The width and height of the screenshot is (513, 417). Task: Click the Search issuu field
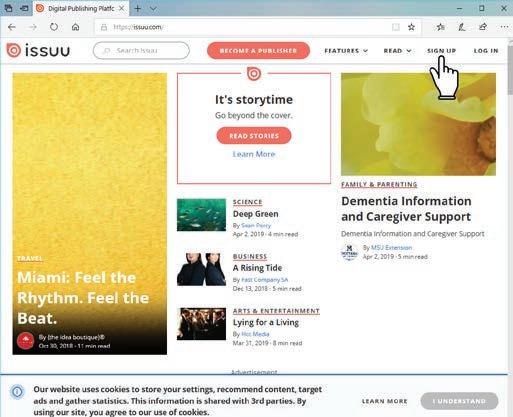(141, 51)
